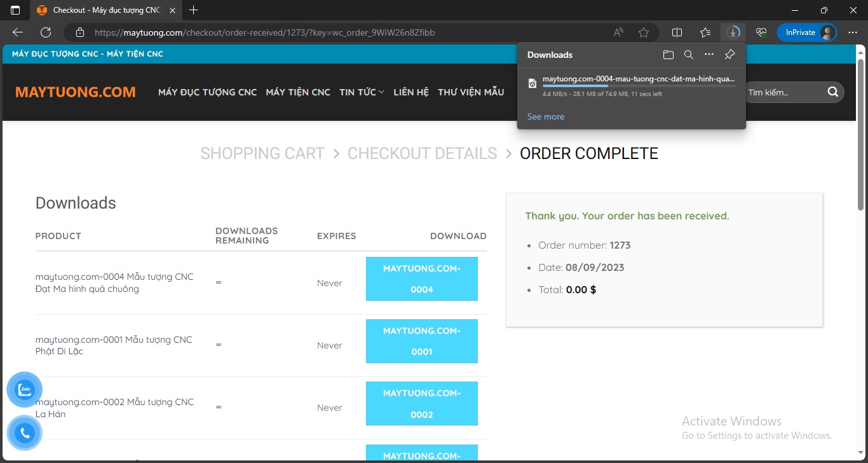Click CHECKOUT DETAILS breadcrumb link

423,153
